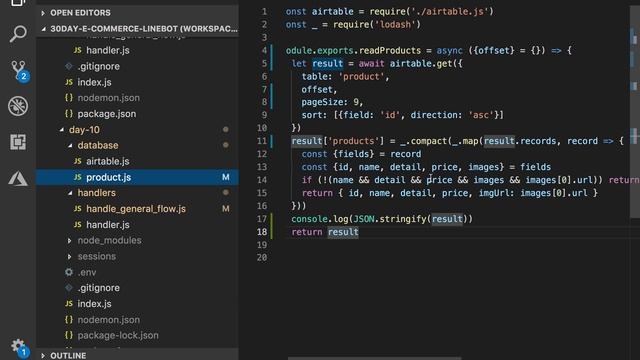Open .gitignore near top of explorer
Image resolution: width=640 pixels, height=360 pixels.
98,66
